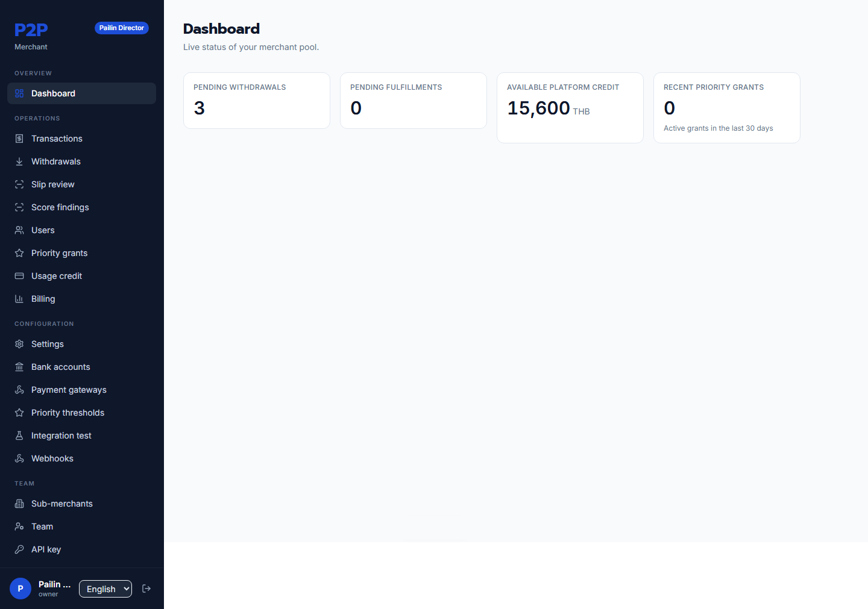The image size is (868, 609).
Task: Navigate to the Users page
Action: 81,230
